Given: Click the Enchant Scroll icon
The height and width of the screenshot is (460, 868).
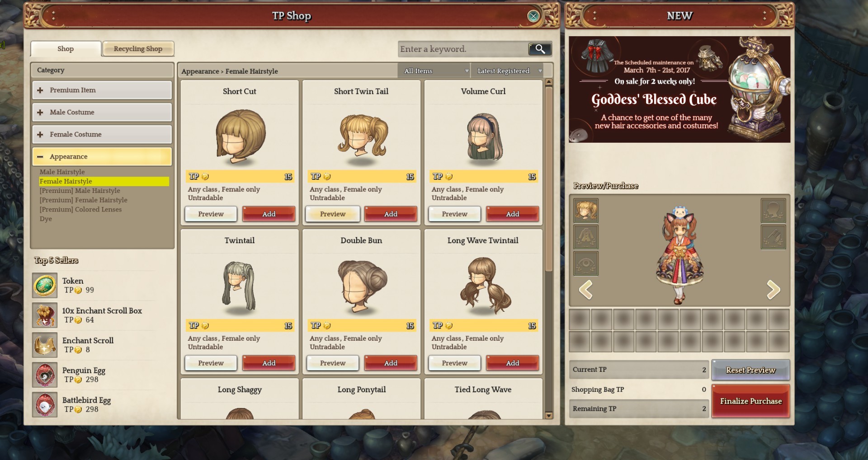Looking at the screenshot, I should (x=45, y=345).
